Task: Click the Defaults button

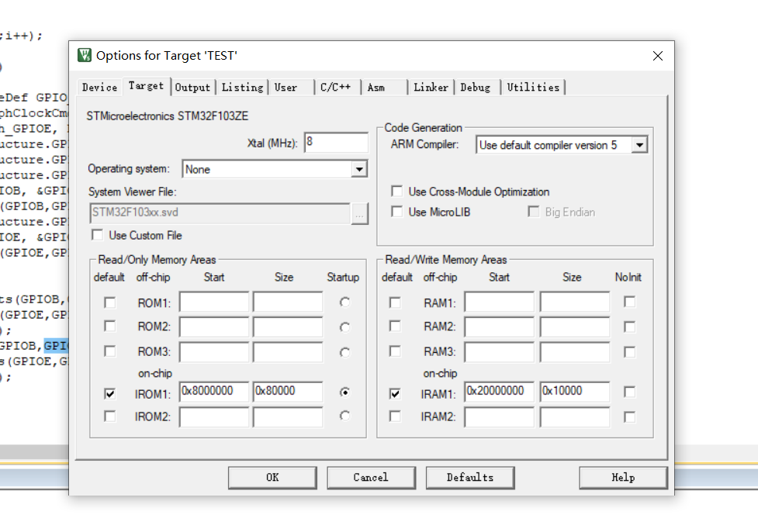Action: (x=469, y=478)
